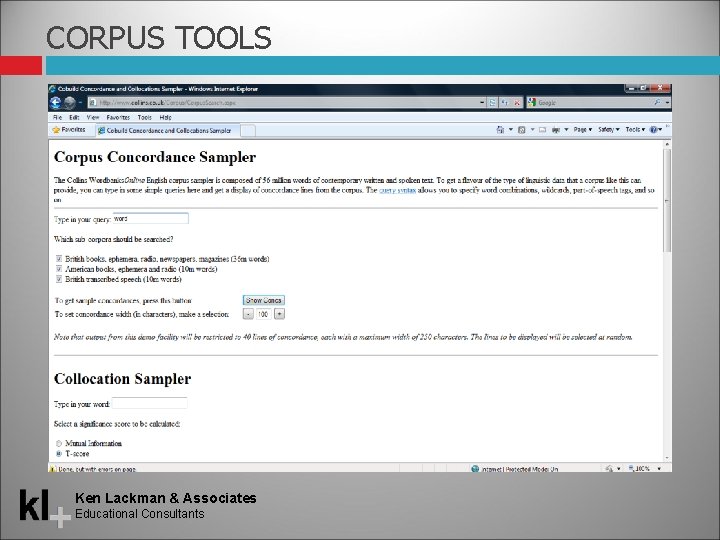Click the red Stop loading icon
Screen dimensions: 720x540
tap(517, 103)
